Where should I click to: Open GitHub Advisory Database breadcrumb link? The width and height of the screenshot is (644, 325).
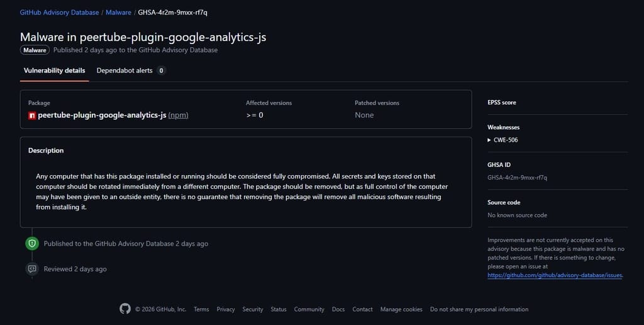(59, 13)
